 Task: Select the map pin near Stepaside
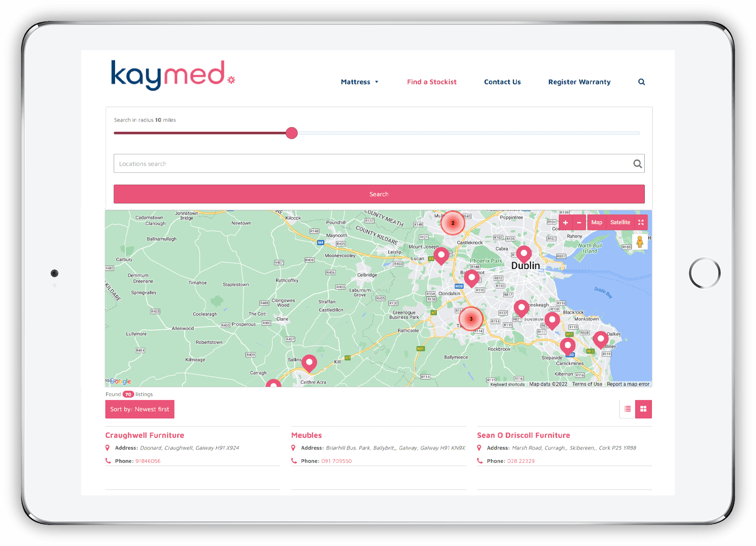[568, 346]
